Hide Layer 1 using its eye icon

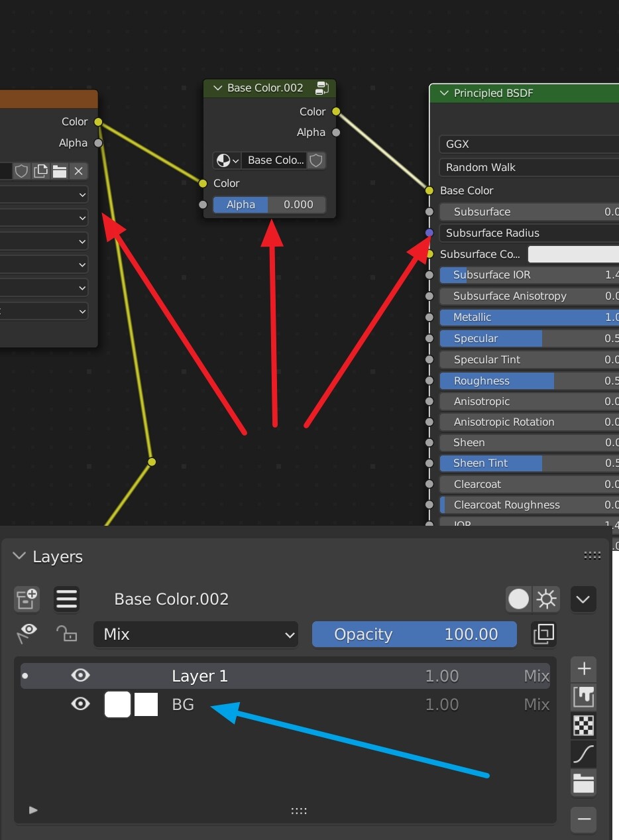click(x=80, y=676)
